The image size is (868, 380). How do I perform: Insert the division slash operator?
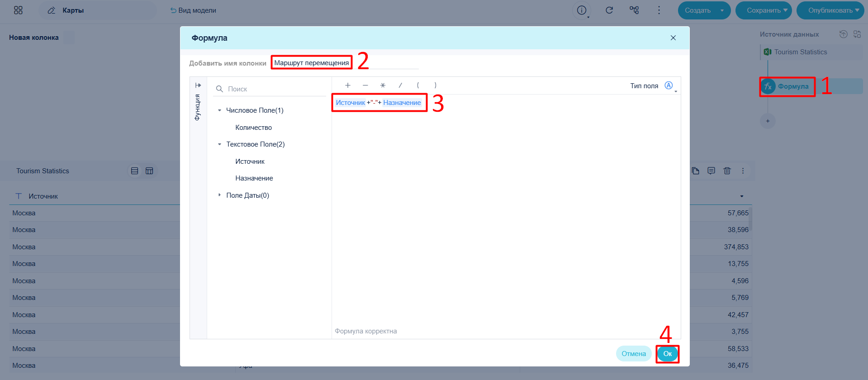tap(400, 85)
